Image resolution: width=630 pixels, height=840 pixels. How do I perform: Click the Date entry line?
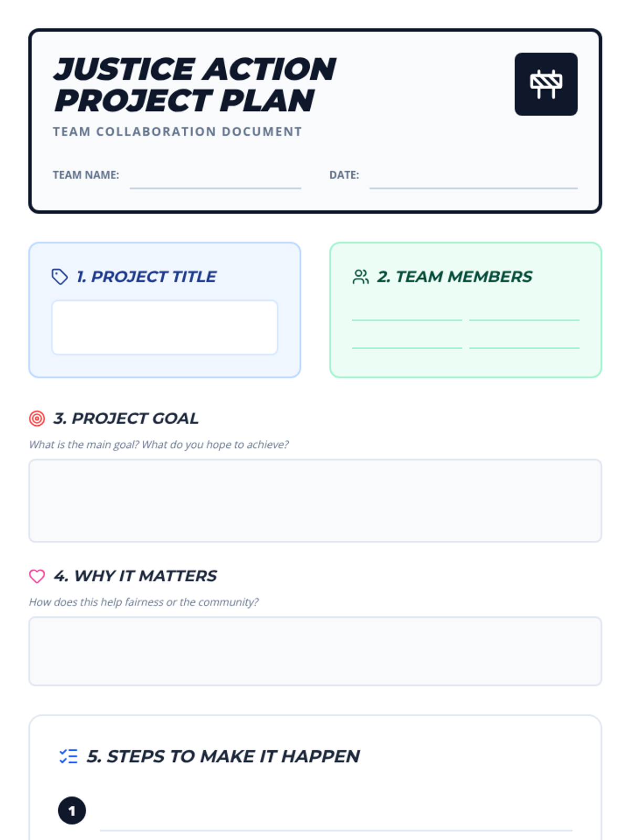[x=474, y=179]
